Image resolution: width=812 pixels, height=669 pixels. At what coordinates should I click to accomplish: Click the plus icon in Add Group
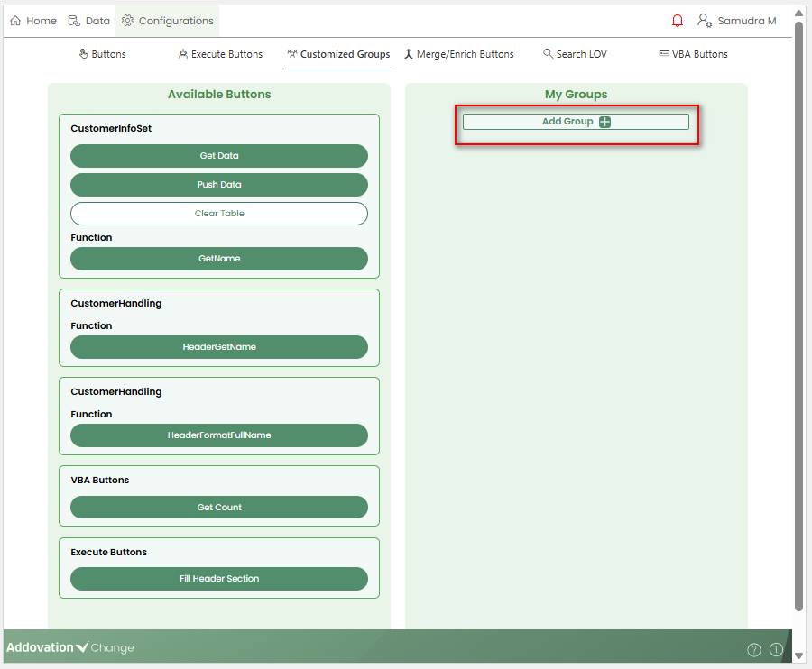[x=604, y=122]
